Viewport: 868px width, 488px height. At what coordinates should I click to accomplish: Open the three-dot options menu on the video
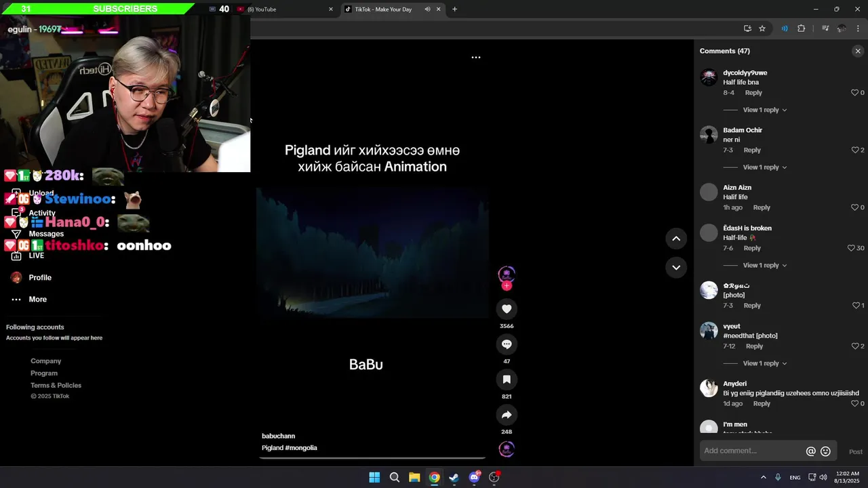476,57
